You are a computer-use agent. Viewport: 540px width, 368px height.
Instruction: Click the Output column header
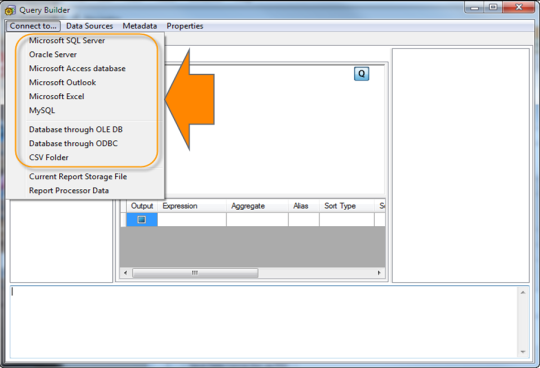142,206
